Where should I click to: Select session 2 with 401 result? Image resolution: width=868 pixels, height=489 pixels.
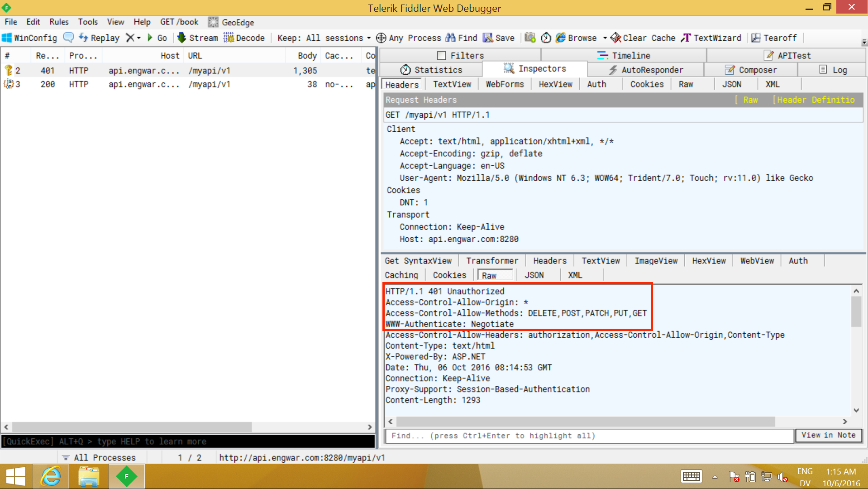click(x=188, y=71)
